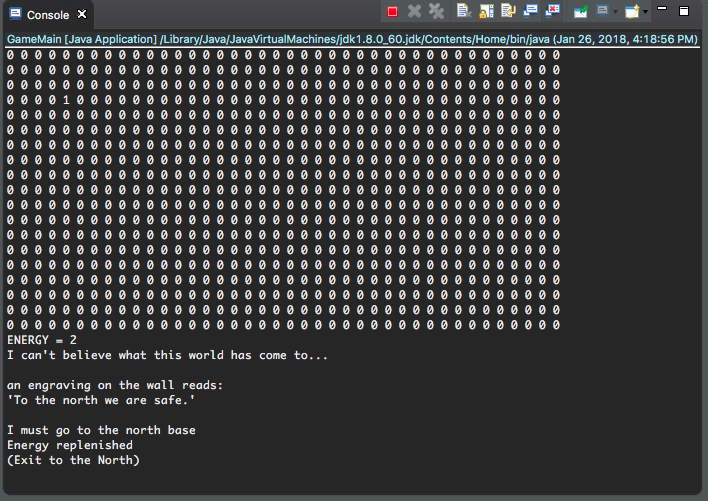The width and height of the screenshot is (708, 501).
Task: Toggle Scroll Lock in the console
Action: (486, 12)
